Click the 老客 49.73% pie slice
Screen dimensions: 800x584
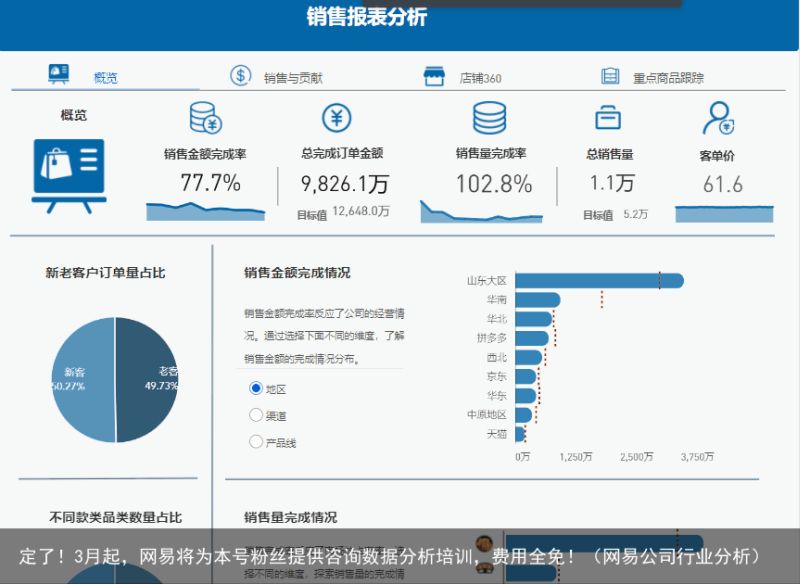148,379
